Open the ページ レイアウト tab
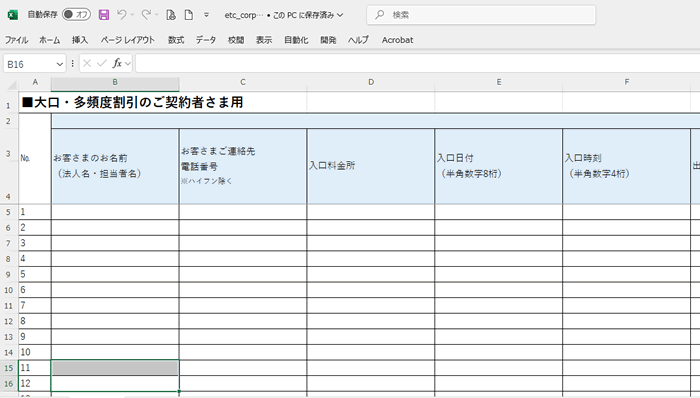This screenshot has width=700, height=398. click(128, 40)
